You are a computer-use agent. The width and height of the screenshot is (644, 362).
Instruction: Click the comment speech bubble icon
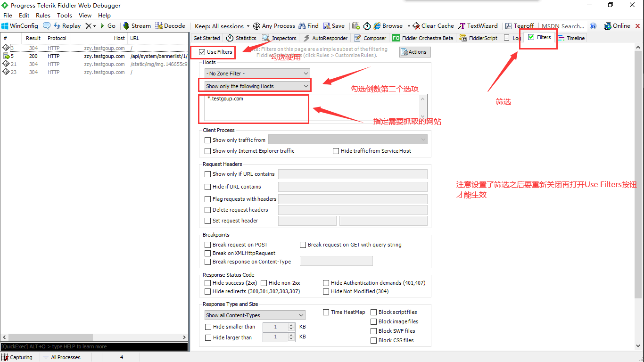47,26
